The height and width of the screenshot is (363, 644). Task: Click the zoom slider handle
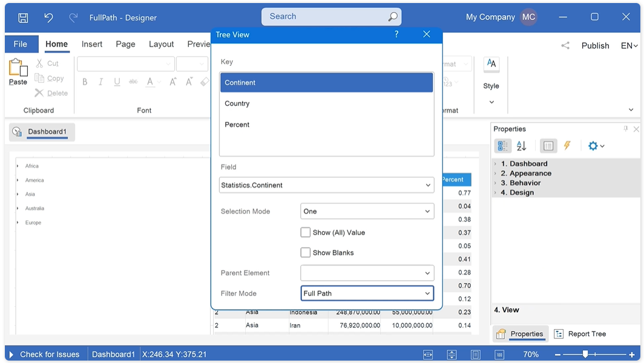point(585,354)
